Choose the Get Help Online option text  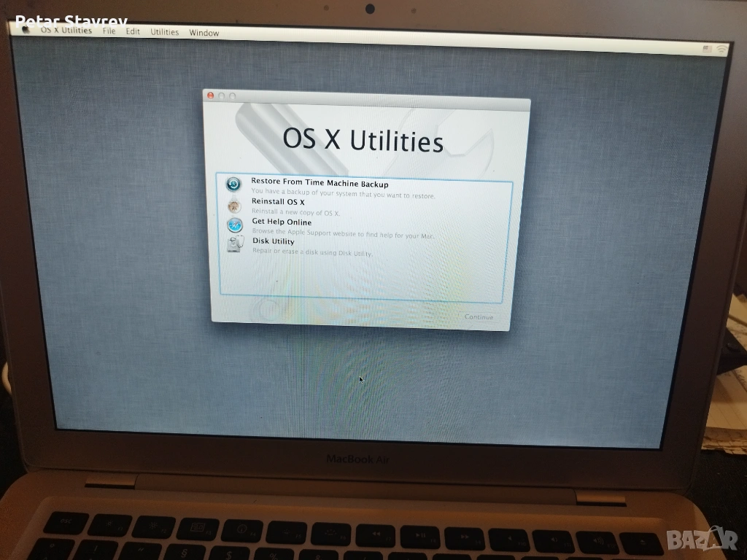click(282, 222)
